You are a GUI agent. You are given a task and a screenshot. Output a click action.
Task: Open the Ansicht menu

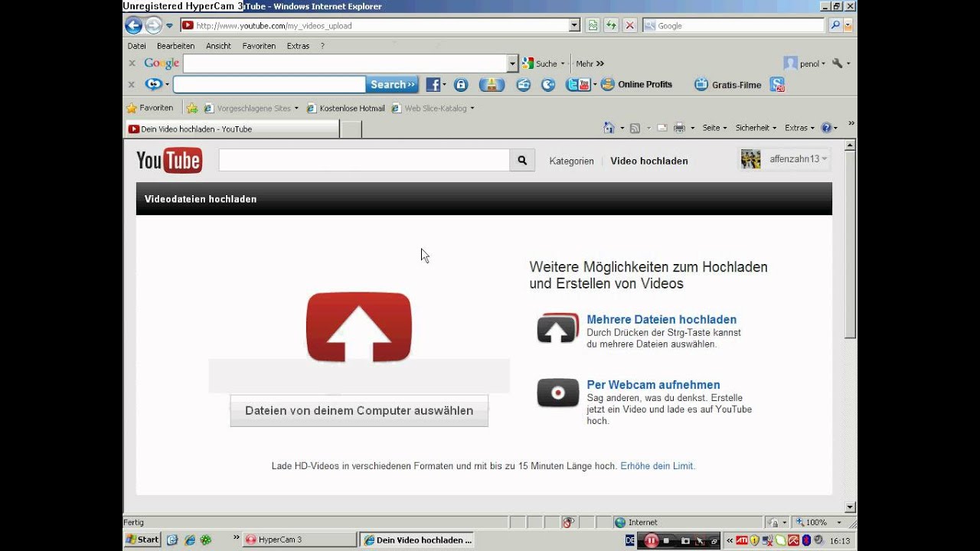[x=218, y=46]
